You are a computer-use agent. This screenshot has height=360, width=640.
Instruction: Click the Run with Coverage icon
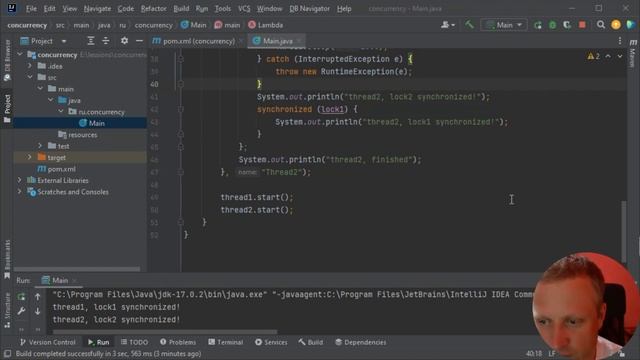(x=567, y=25)
